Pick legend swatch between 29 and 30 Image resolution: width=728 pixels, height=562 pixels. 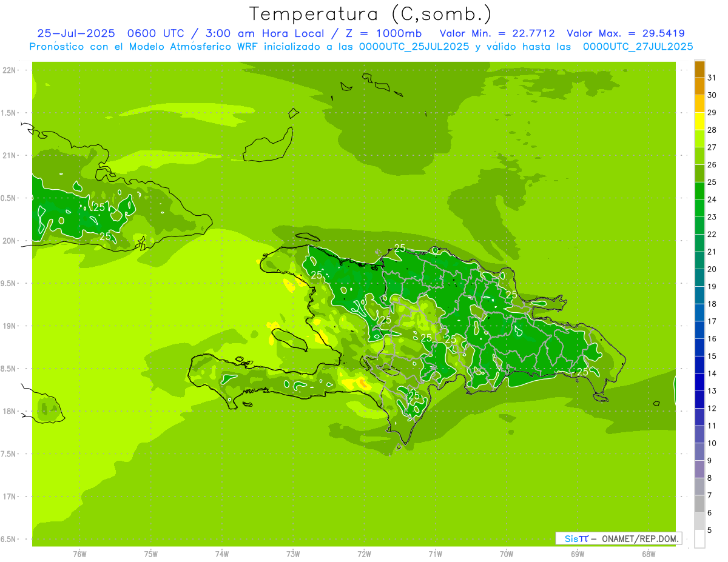pyautogui.click(x=699, y=104)
